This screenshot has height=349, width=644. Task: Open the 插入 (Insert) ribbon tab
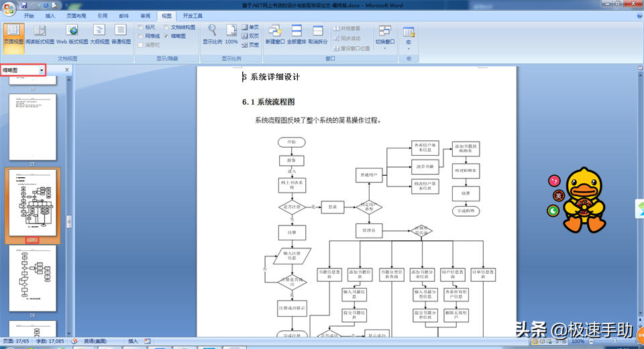pyautogui.click(x=50, y=15)
